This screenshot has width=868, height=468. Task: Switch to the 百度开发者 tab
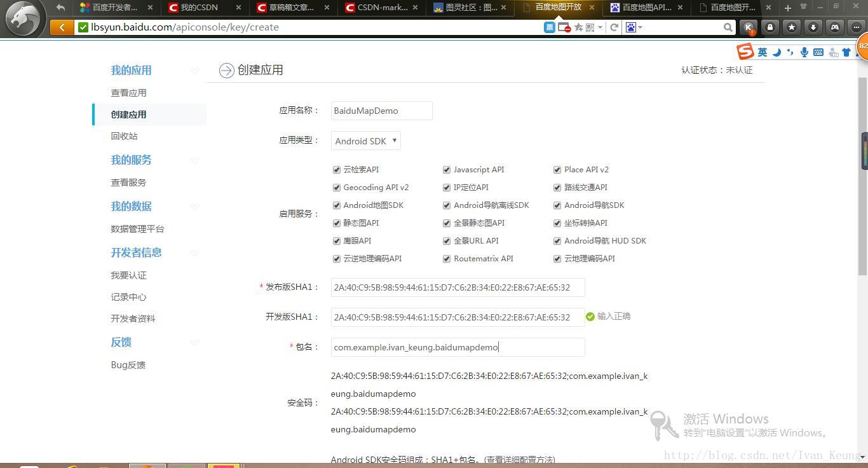(x=116, y=8)
